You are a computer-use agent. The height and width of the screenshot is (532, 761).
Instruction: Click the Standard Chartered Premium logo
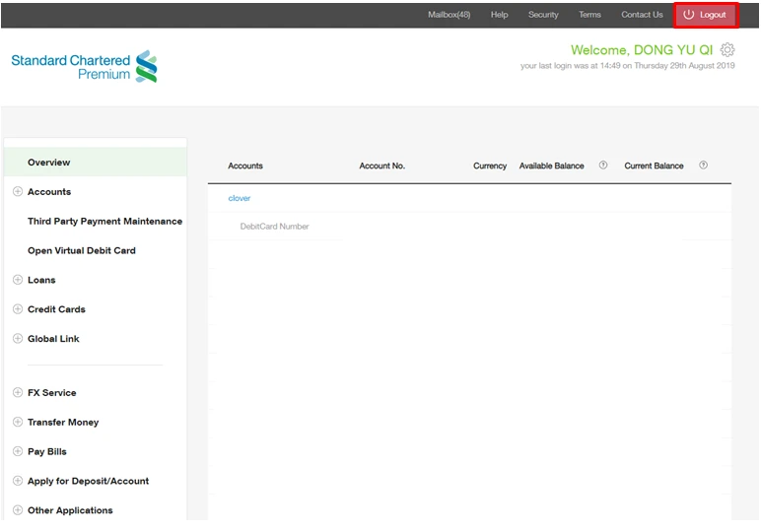point(85,66)
